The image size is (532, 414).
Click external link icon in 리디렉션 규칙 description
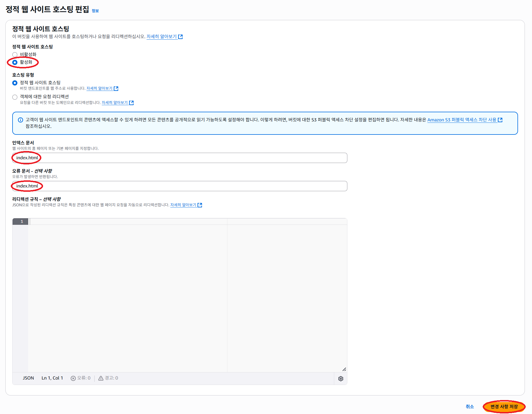coord(200,205)
